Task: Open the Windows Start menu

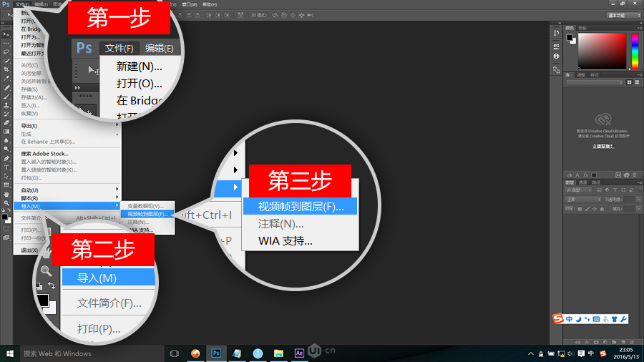Action: [10, 353]
